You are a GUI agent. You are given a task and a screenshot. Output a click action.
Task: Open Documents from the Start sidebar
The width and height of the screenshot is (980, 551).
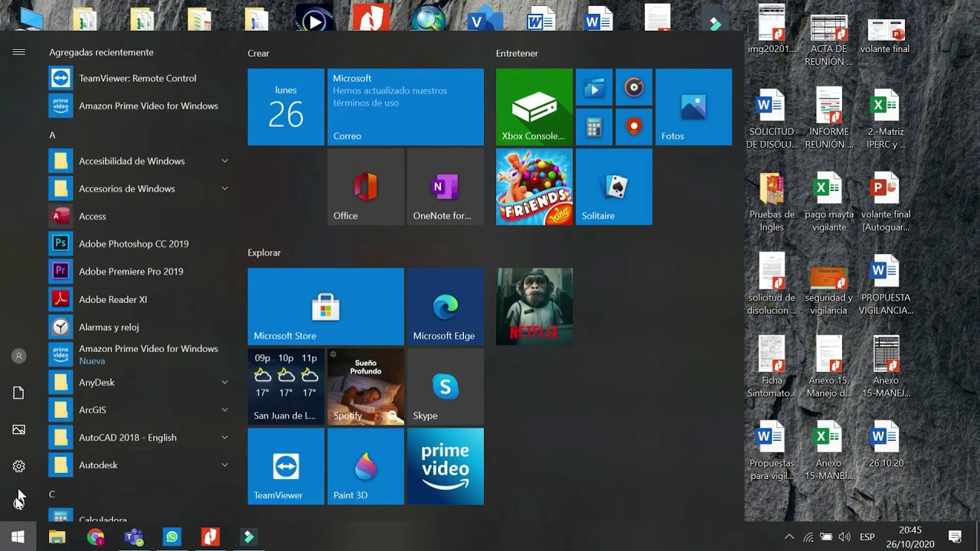(18, 393)
